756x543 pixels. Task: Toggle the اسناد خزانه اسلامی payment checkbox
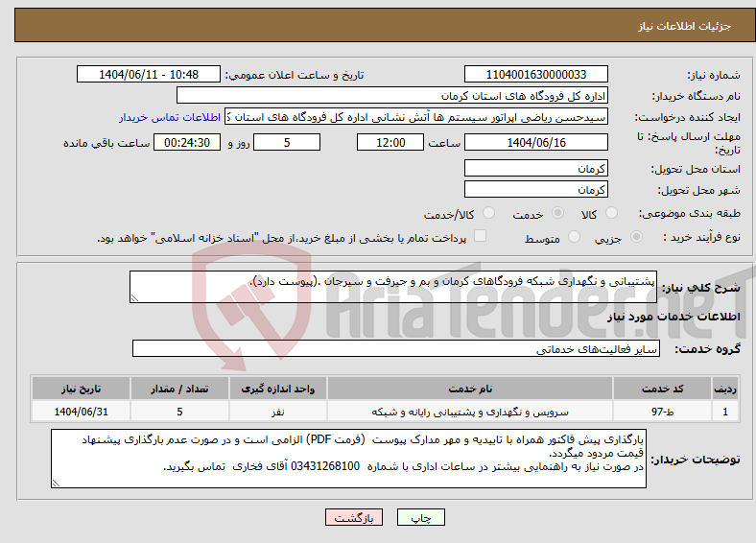[480, 236]
